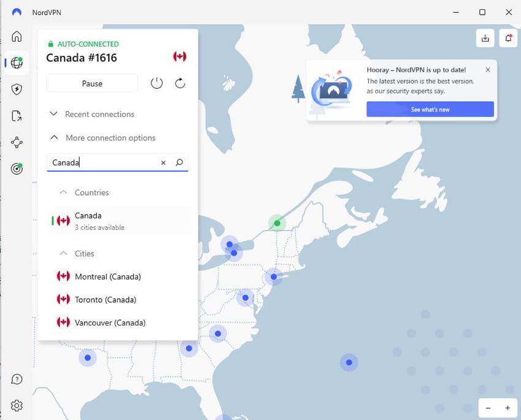Connect to Toronto (Canada)
The width and height of the screenshot is (521, 420).
click(119, 300)
